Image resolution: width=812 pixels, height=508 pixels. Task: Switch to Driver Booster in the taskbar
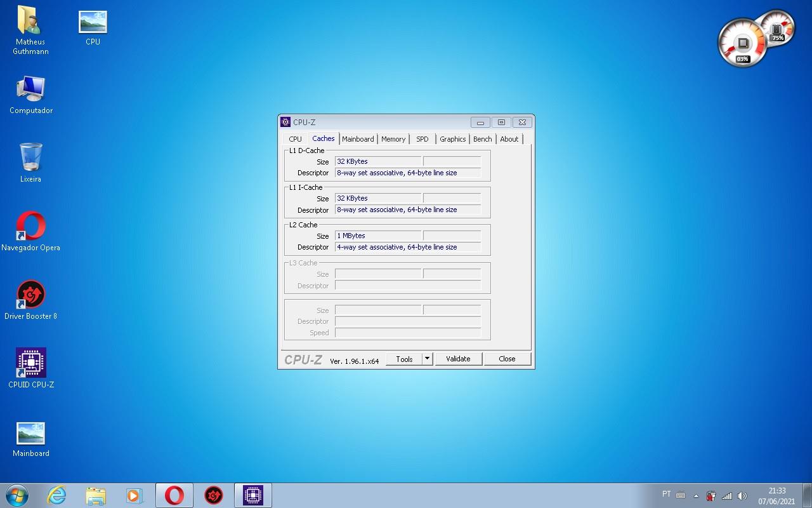[214, 495]
